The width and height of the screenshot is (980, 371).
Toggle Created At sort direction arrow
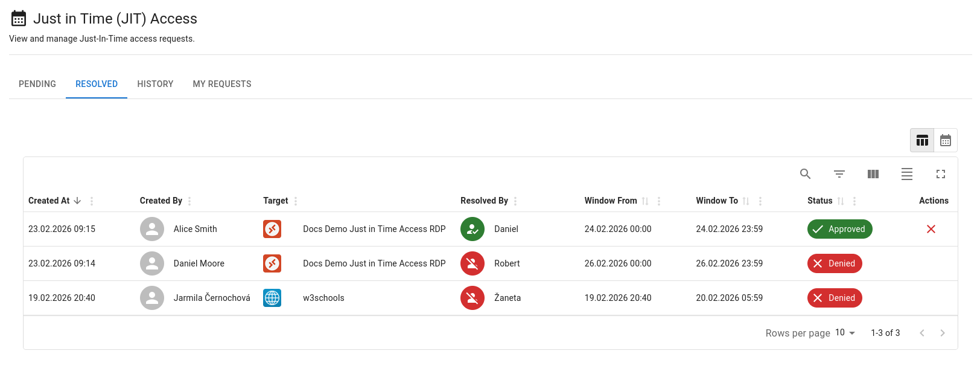pos(77,201)
